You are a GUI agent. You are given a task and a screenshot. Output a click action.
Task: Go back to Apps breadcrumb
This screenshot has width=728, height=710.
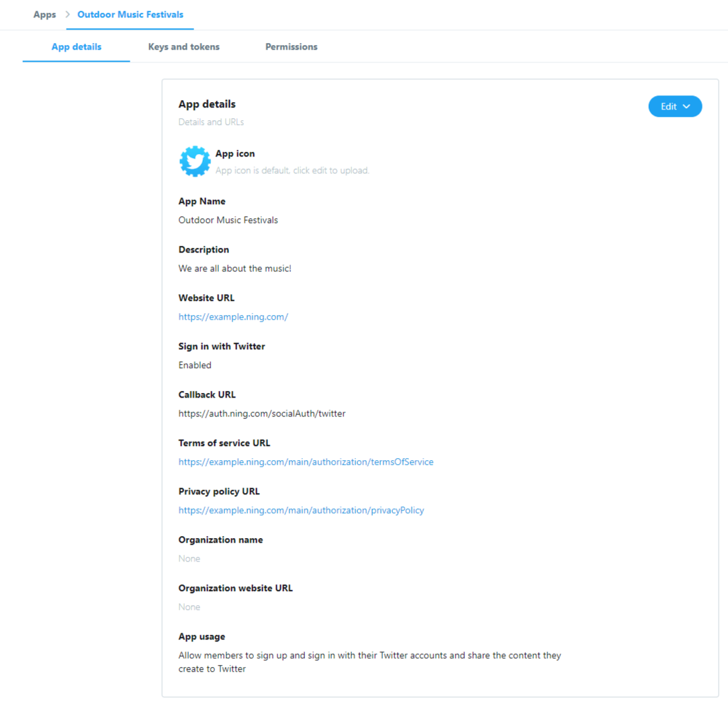click(x=44, y=14)
